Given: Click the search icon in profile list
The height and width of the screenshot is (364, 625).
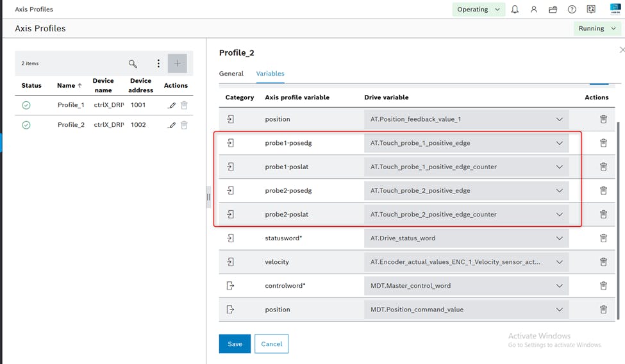Looking at the screenshot, I should coord(133,63).
